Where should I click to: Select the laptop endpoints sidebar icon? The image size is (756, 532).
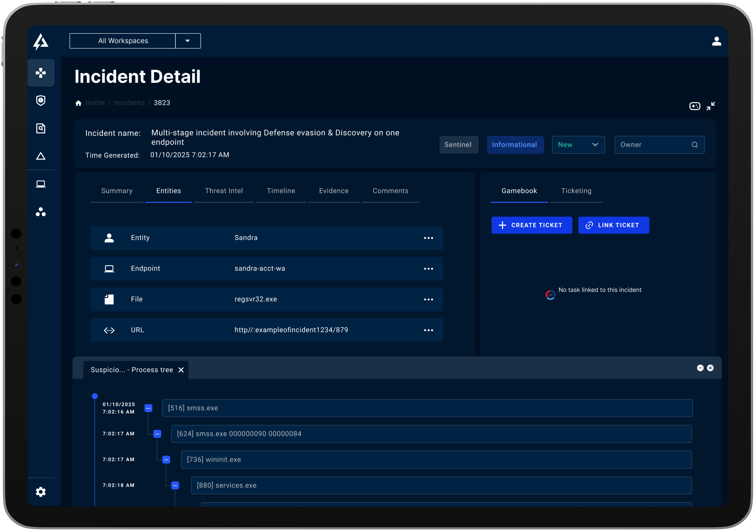tap(41, 184)
